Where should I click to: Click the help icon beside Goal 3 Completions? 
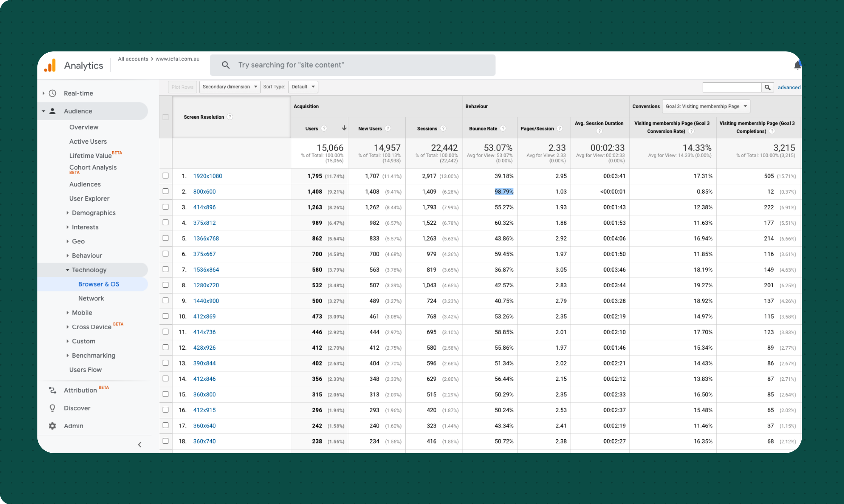(x=772, y=131)
